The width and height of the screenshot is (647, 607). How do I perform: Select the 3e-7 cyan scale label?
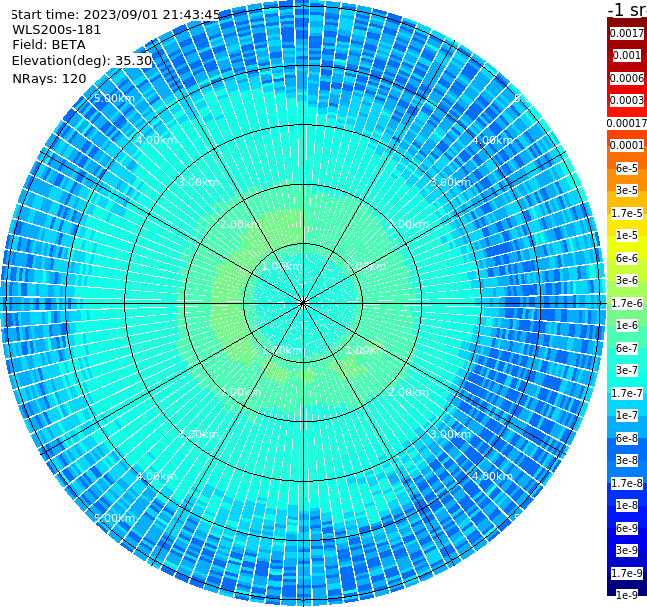tap(627, 370)
